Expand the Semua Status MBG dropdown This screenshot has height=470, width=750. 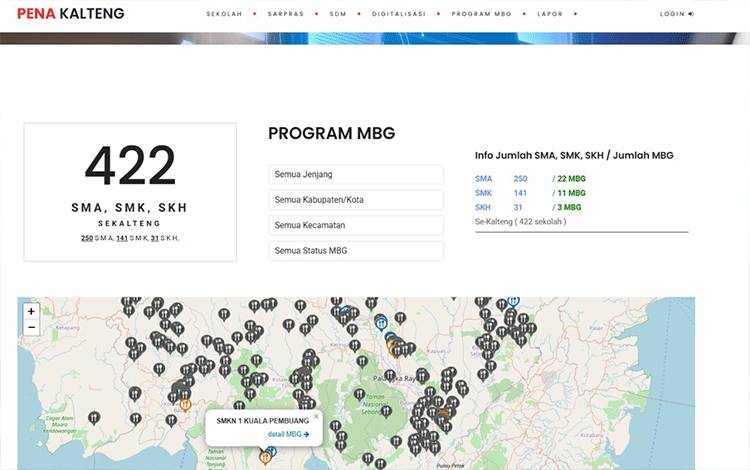coord(356,251)
